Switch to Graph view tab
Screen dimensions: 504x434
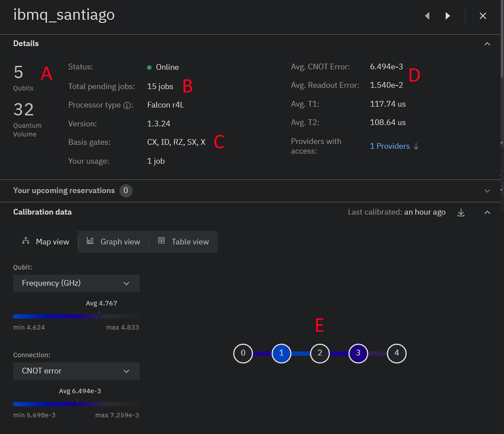[x=113, y=242]
